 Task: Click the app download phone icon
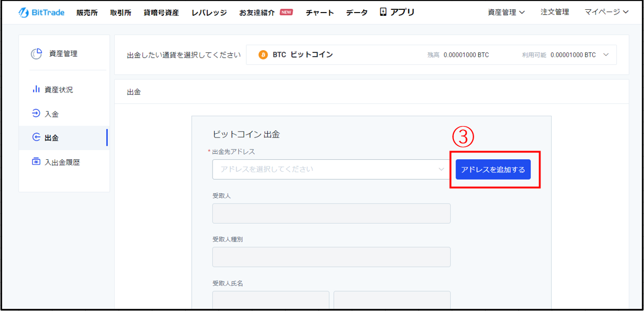click(383, 13)
